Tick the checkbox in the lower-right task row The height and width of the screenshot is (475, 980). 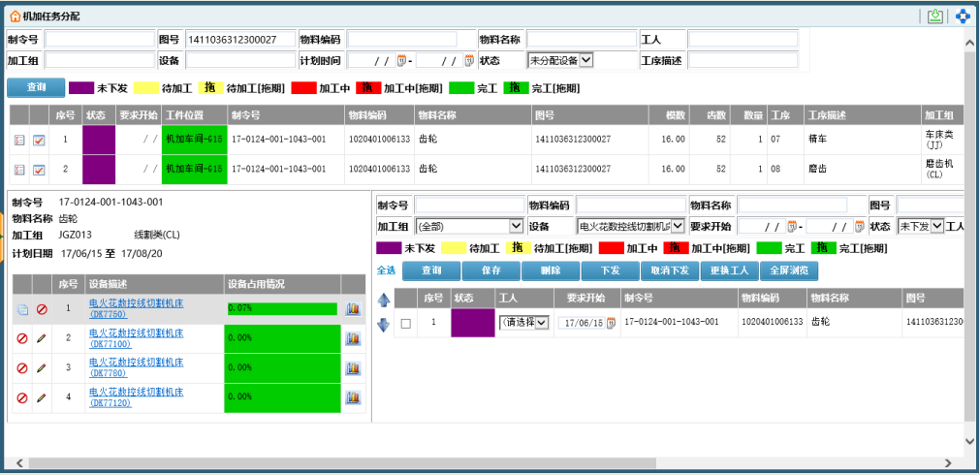(406, 323)
